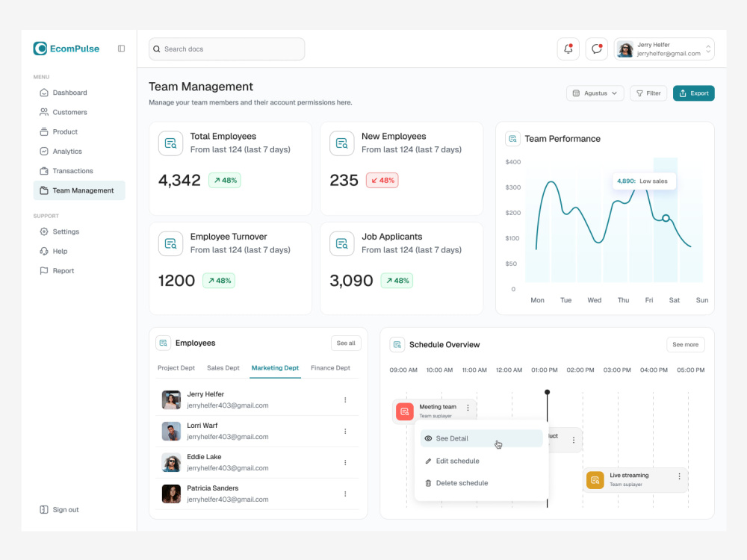Viewport: 747px width, 560px height.
Task: Open options for Patricia Sanders row
Action: point(345,494)
